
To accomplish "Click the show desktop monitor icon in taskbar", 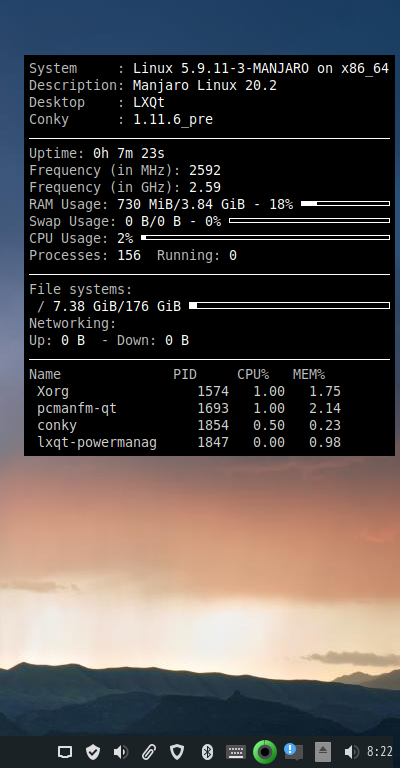I will (65, 752).
